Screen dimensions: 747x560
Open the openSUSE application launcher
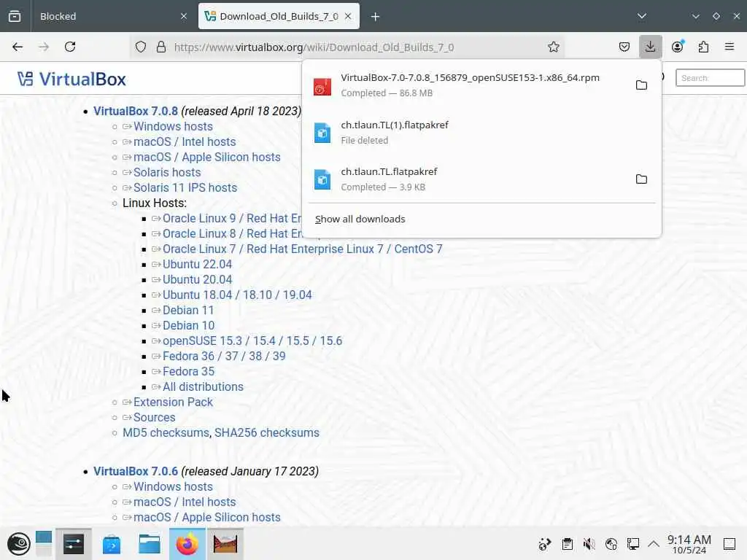(x=18, y=544)
